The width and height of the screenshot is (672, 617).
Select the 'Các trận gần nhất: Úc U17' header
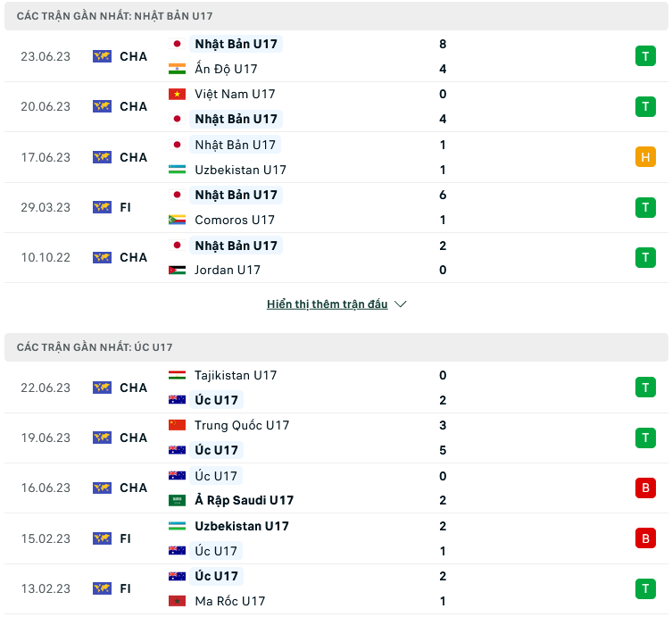click(x=95, y=347)
